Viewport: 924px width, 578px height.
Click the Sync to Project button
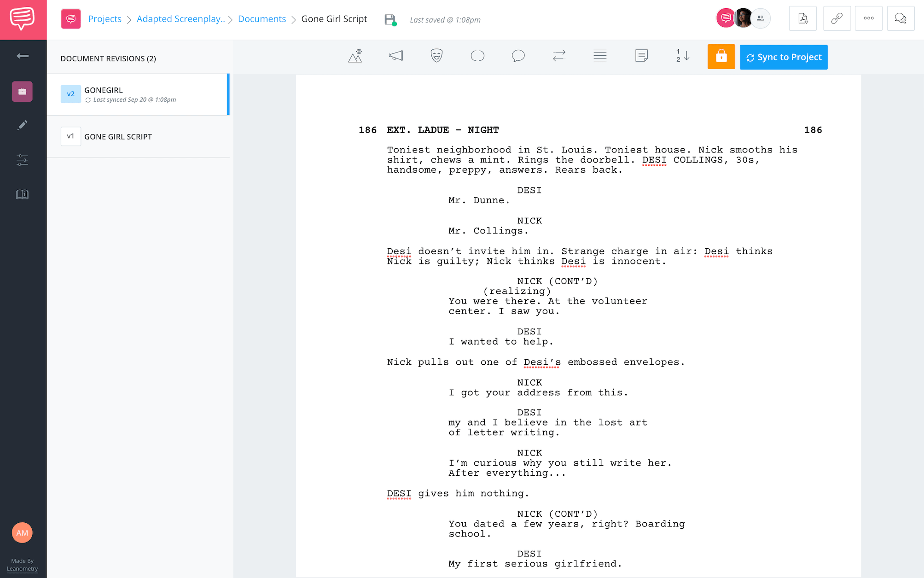(783, 57)
